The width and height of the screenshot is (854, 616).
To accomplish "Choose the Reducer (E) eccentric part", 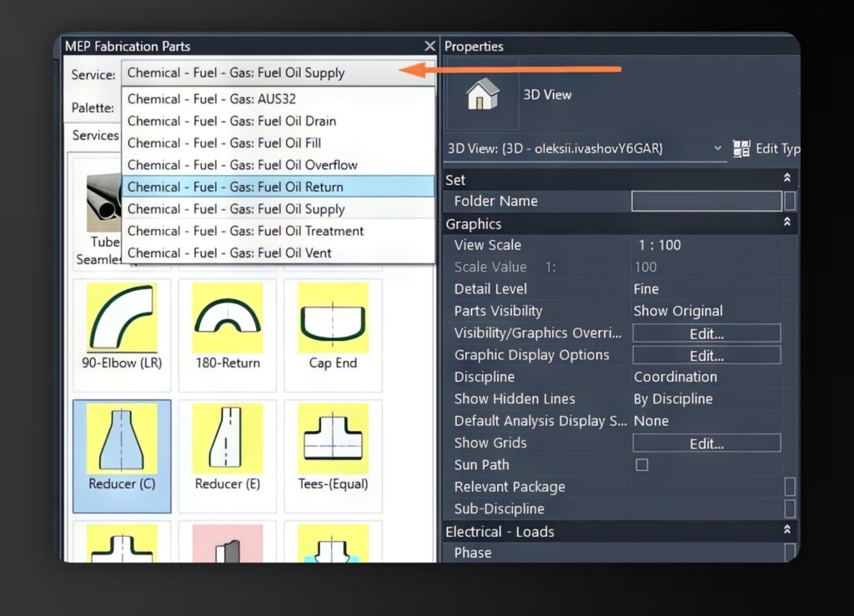I will point(228,456).
